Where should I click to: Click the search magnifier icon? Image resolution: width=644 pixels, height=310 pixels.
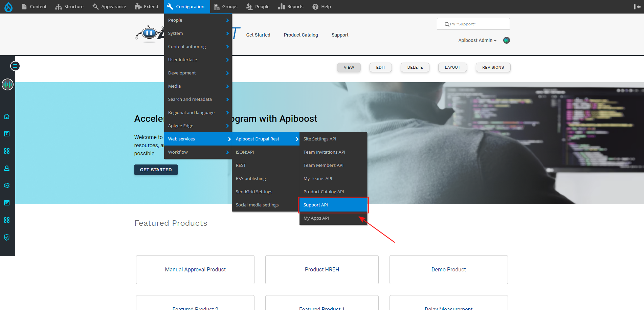[447, 24]
